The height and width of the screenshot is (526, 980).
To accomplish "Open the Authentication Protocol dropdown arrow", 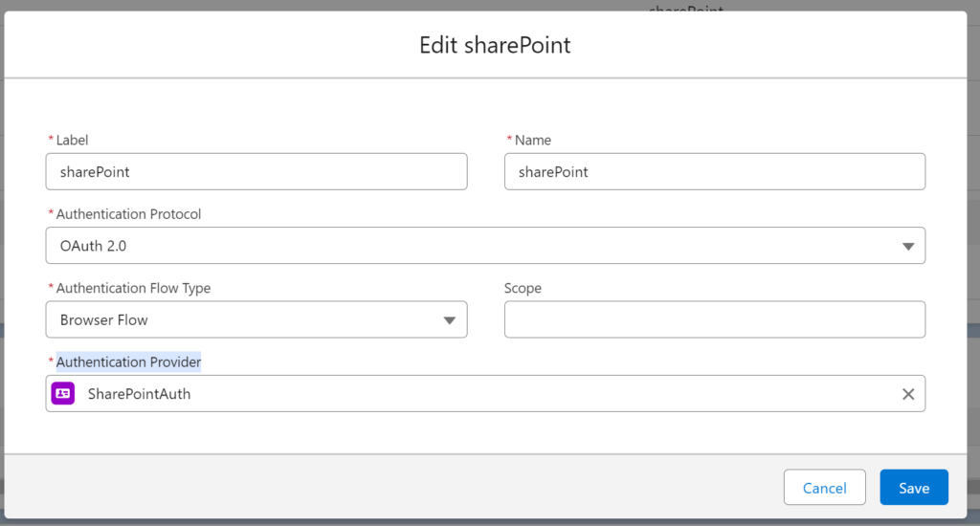I will click(908, 246).
